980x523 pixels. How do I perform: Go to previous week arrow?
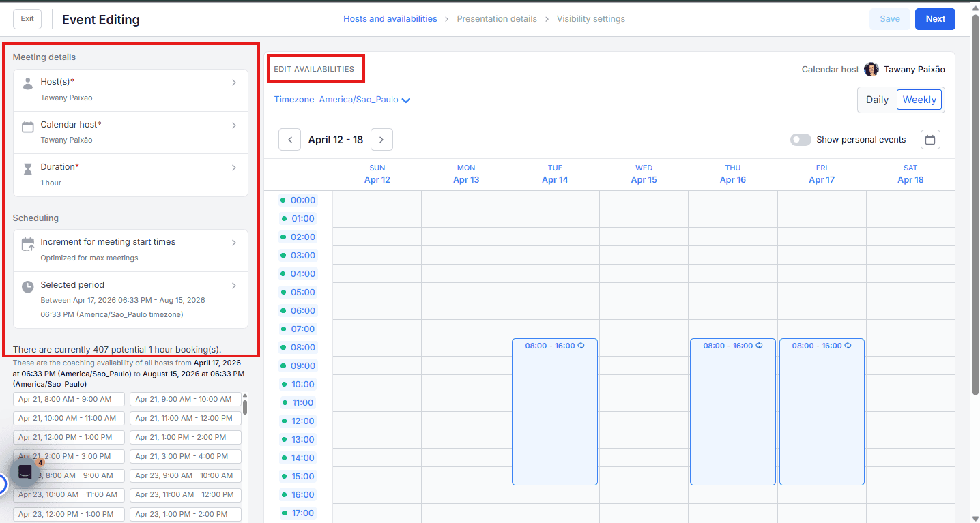click(x=289, y=140)
